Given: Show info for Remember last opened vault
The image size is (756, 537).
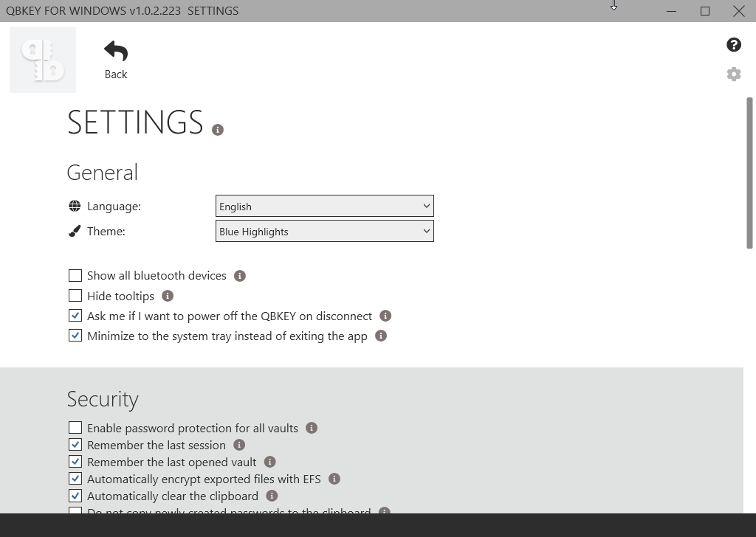Looking at the screenshot, I should pyautogui.click(x=269, y=462).
